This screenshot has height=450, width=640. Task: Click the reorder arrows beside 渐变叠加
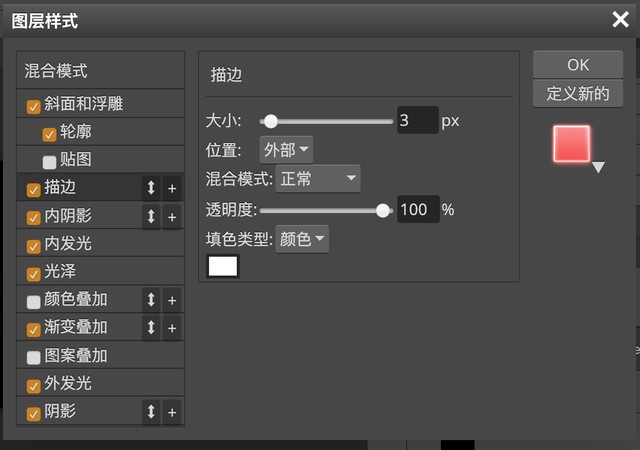point(151,328)
